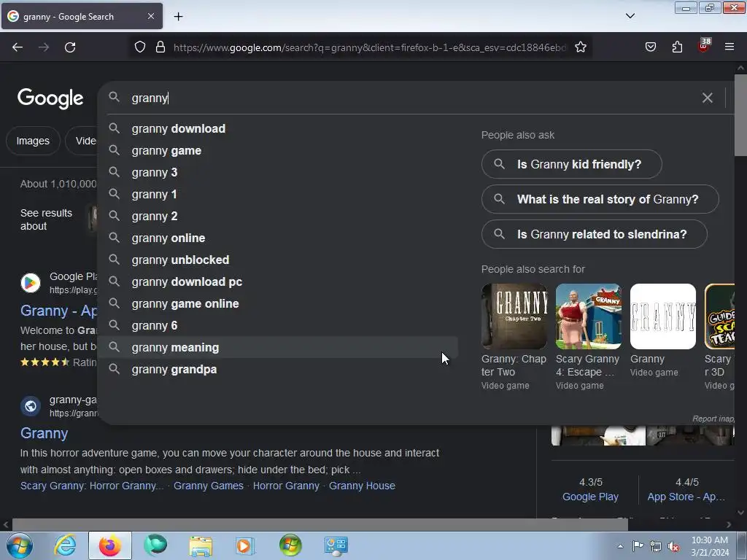This screenshot has width=747, height=560.
Task: Choose the granny download pc suggestion
Action: pyautogui.click(x=278, y=282)
